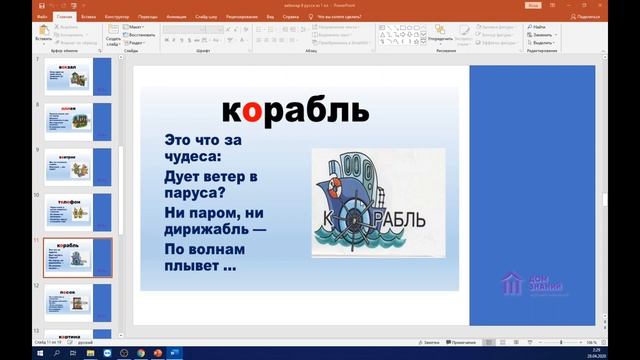
Task: Open Notes (Заметки) in the status bar
Action: click(429, 342)
